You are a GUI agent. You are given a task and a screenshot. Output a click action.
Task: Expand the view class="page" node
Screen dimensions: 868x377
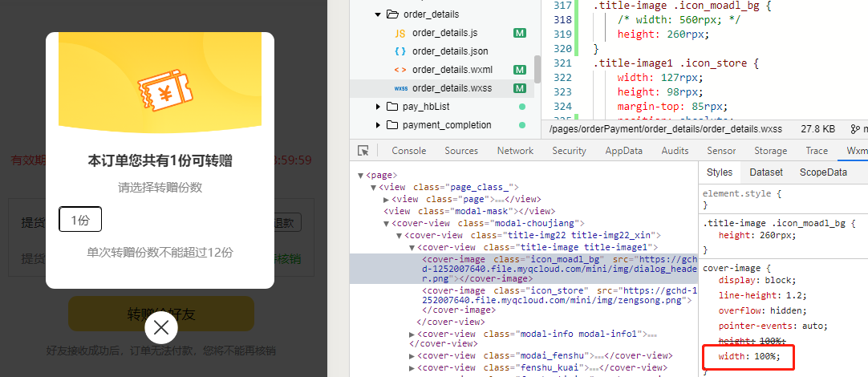coord(387,199)
